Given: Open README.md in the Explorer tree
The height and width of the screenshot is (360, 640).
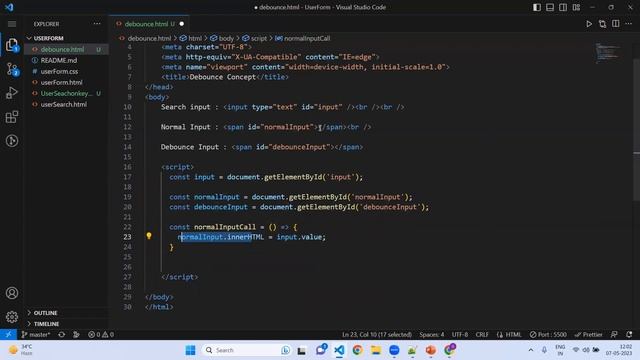Looking at the screenshot, I should 58,60.
